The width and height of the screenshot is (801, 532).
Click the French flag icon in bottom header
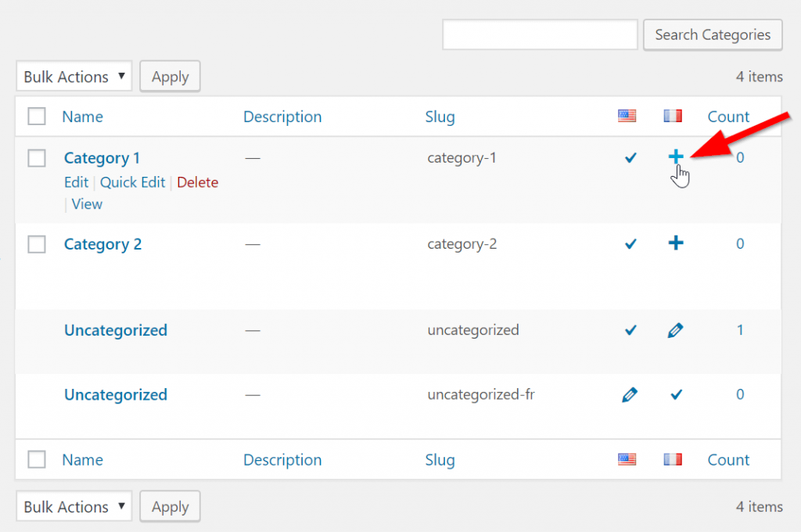point(672,459)
